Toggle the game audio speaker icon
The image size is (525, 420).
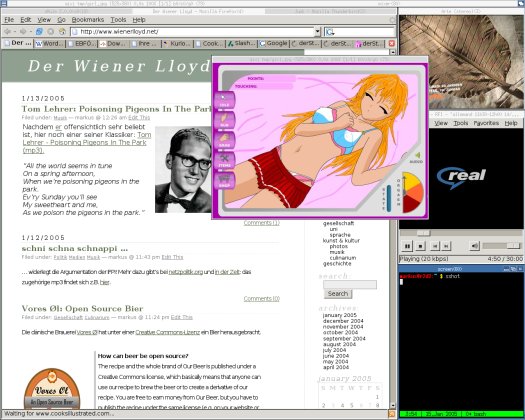[417, 156]
